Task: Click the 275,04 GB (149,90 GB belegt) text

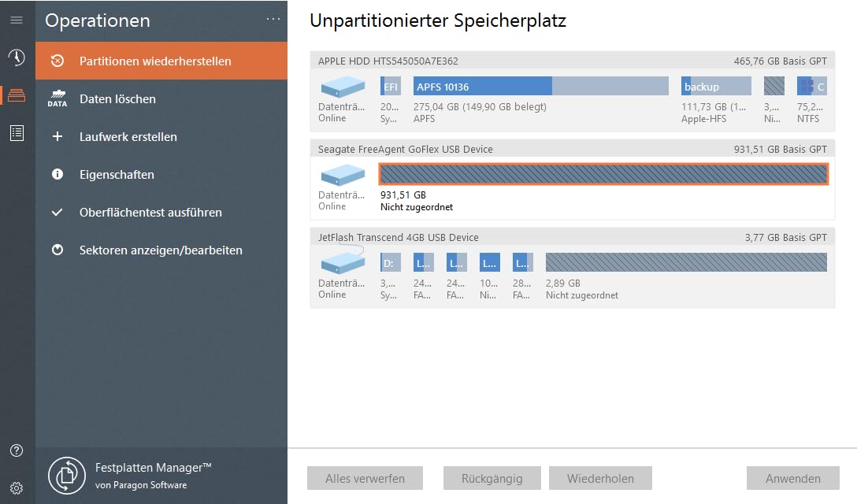Action: tap(480, 106)
